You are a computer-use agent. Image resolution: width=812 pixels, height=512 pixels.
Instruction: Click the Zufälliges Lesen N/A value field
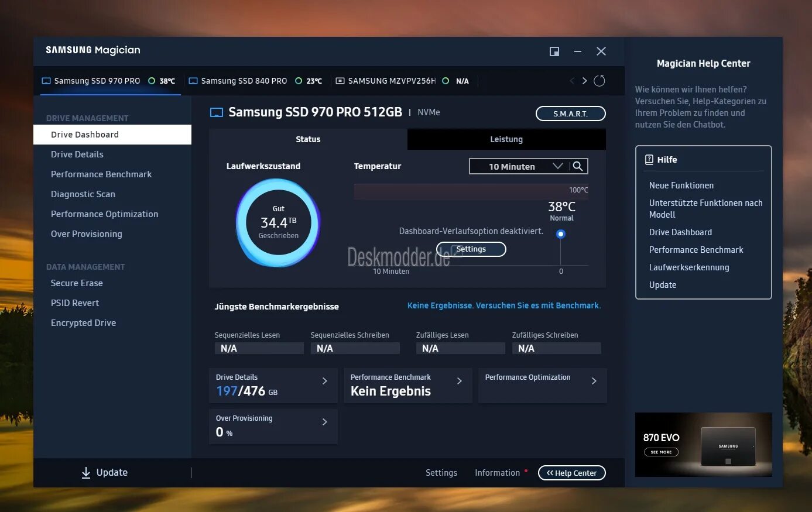(x=461, y=348)
